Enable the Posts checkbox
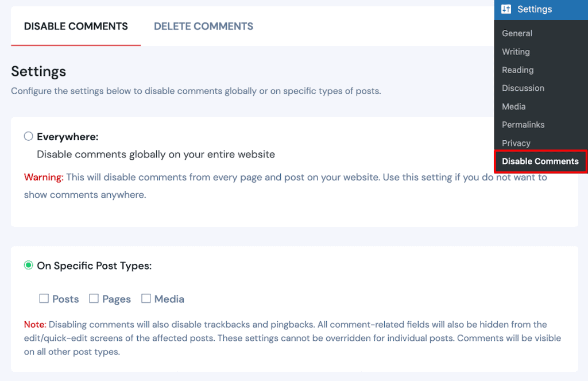Screen dimensions: 588x381 [44, 298]
